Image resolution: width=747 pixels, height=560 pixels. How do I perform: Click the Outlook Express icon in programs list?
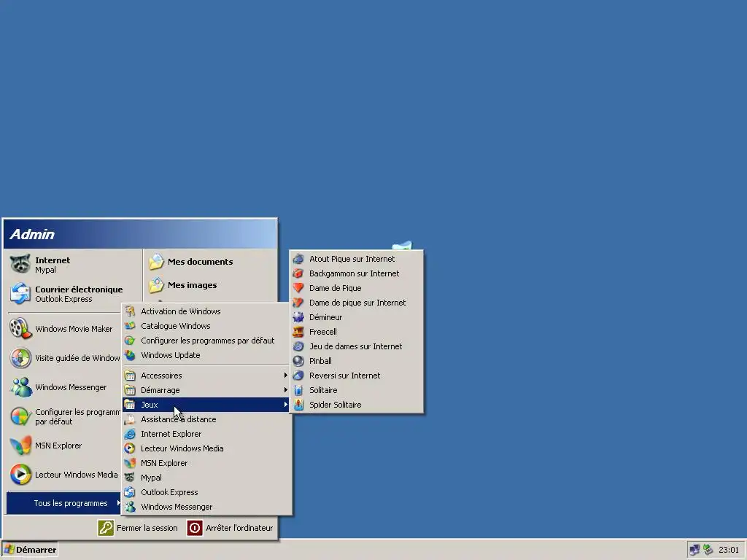130,492
